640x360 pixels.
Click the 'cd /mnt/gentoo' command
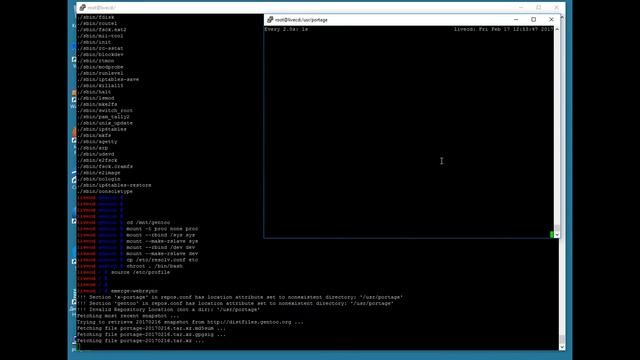148,222
